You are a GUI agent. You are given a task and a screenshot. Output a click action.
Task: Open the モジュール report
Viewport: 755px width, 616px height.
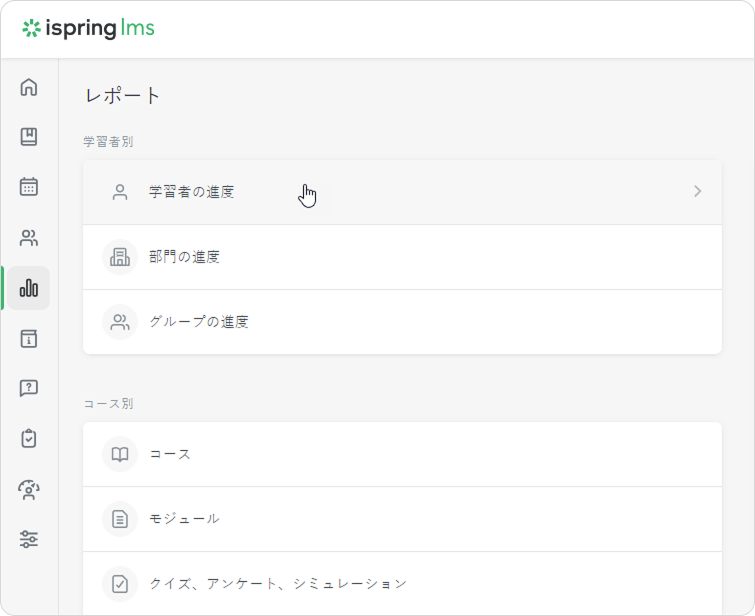tap(184, 519)
